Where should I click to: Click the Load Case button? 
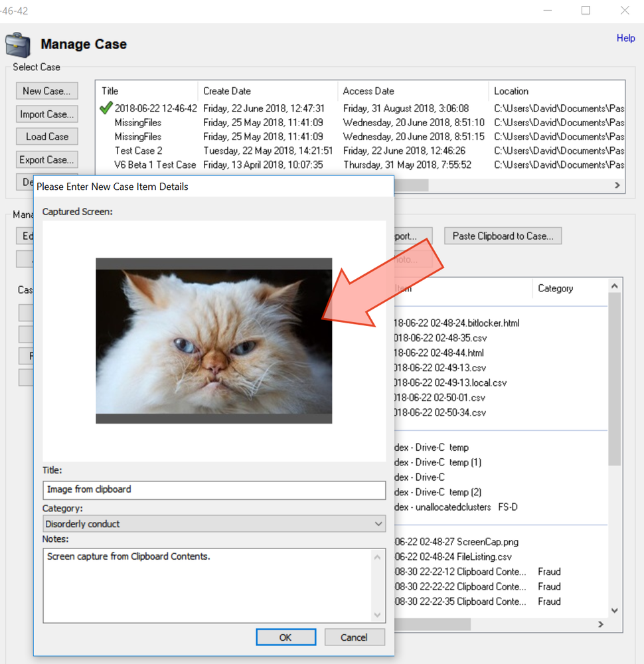click(x=47, y=136)
